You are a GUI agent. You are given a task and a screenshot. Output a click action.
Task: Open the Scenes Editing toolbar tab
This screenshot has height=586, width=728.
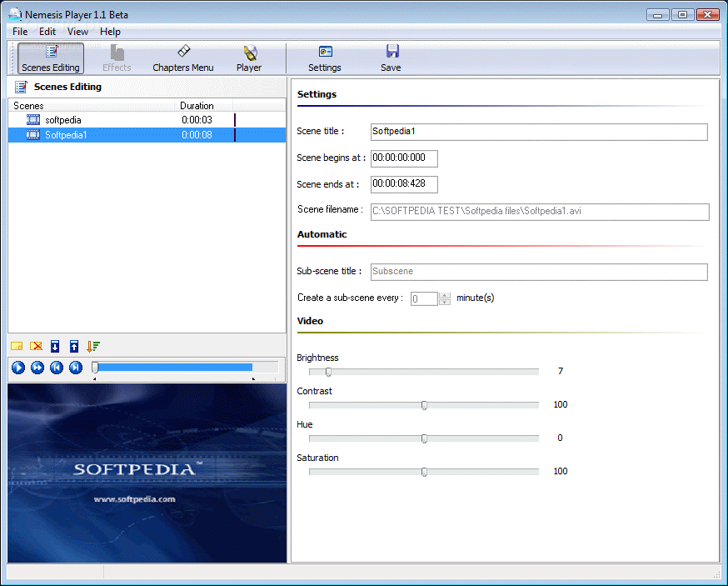click(51, 58)
